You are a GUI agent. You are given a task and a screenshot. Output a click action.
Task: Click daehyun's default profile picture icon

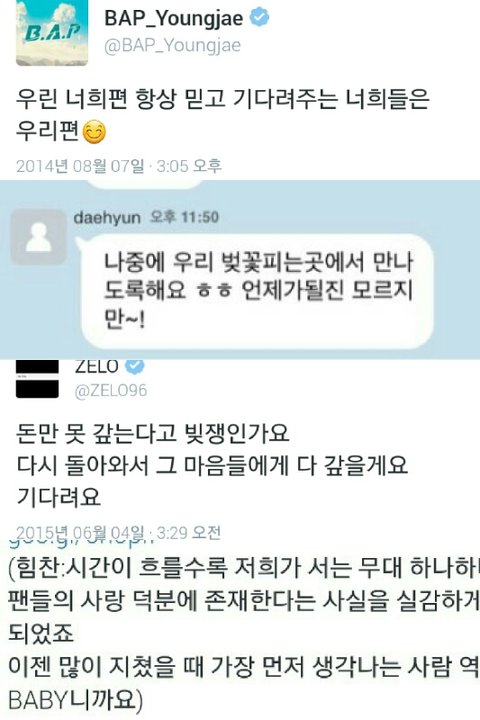point(39,237)
